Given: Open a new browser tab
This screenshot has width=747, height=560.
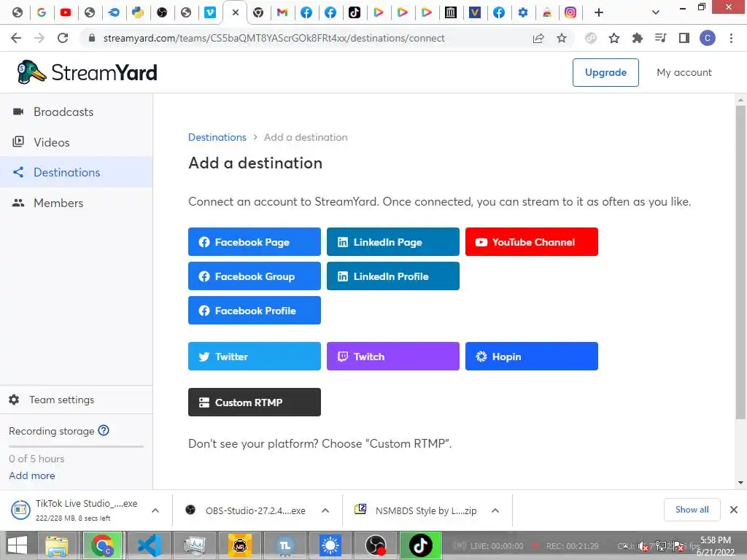Looking at the screenshot, I should coord(599,13).
